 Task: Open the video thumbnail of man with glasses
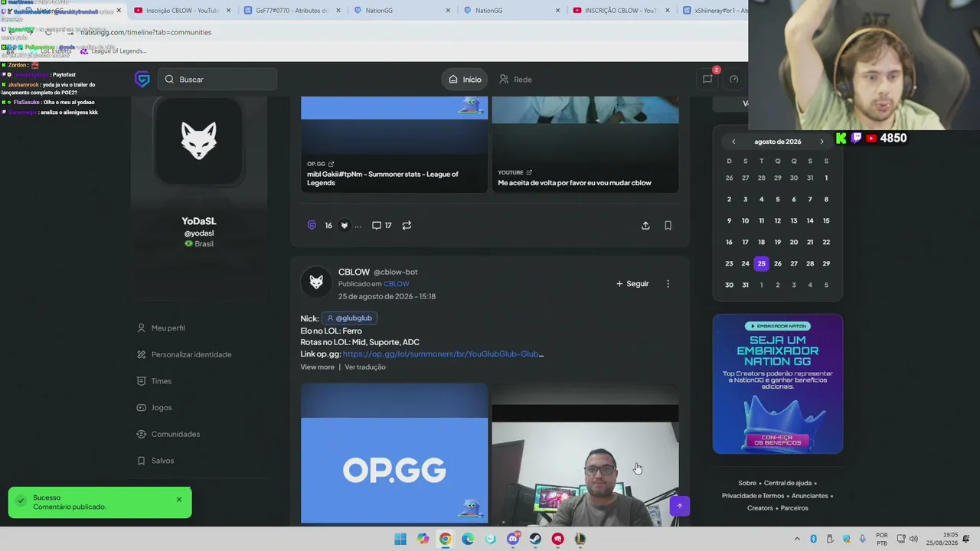pos(585,454)
